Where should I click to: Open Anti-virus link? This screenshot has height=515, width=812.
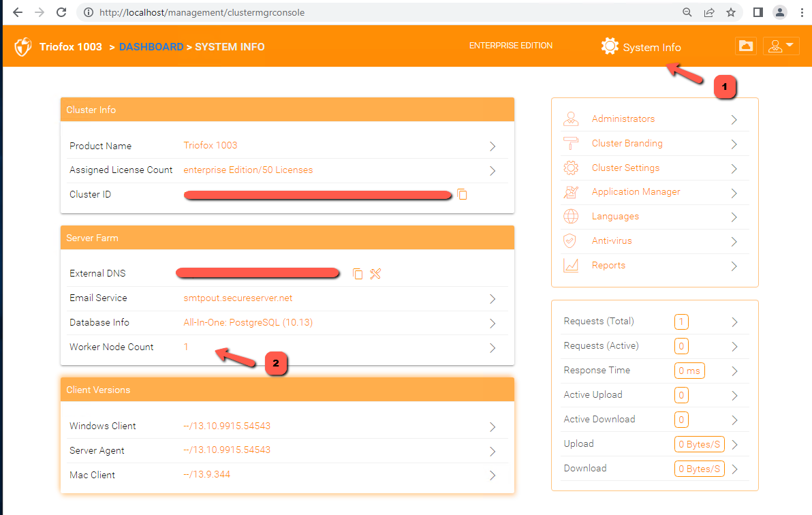coord(612,240)
